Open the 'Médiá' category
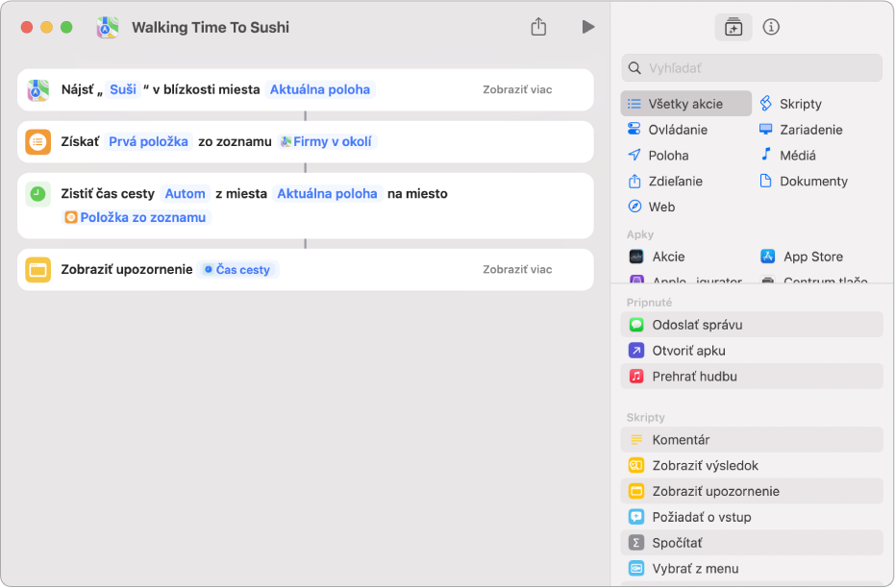 [797, 156]
